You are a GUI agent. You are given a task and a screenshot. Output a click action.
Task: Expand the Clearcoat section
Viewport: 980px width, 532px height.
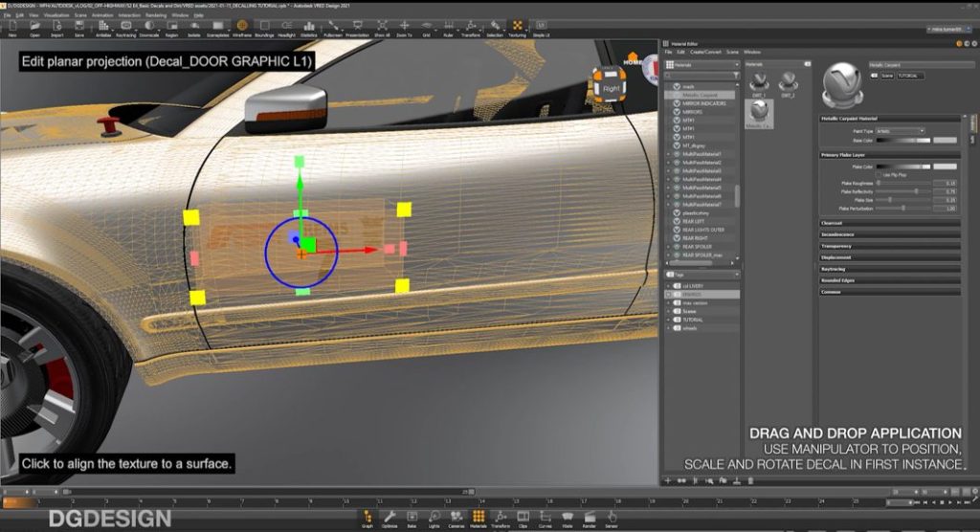coord(890,223)
